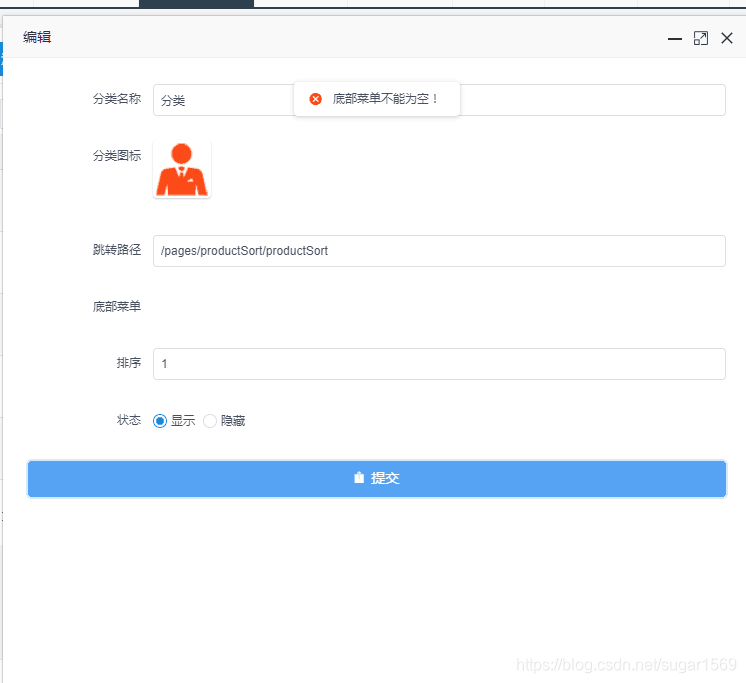746x683 pixels.
Task: Click the 跳转路径 input field
Action: pyautogui.click(x=439, y=251)
